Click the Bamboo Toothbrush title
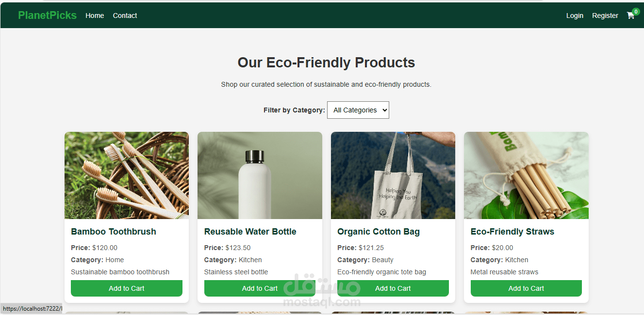Screen dimensions: 644x315 click(114, 232)
